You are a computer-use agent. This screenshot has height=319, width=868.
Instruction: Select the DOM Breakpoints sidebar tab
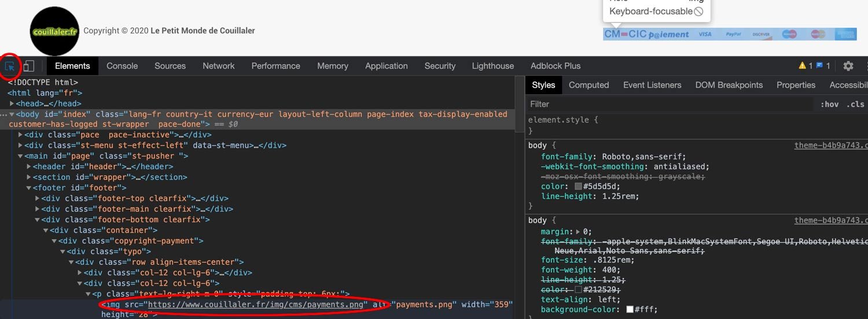pos(729,85)
